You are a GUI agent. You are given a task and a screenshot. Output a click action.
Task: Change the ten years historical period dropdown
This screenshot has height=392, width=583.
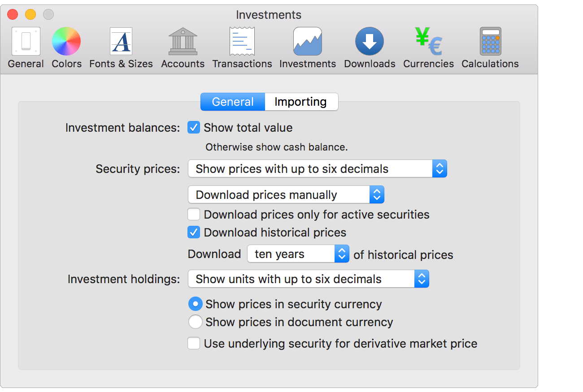(342, 254)
